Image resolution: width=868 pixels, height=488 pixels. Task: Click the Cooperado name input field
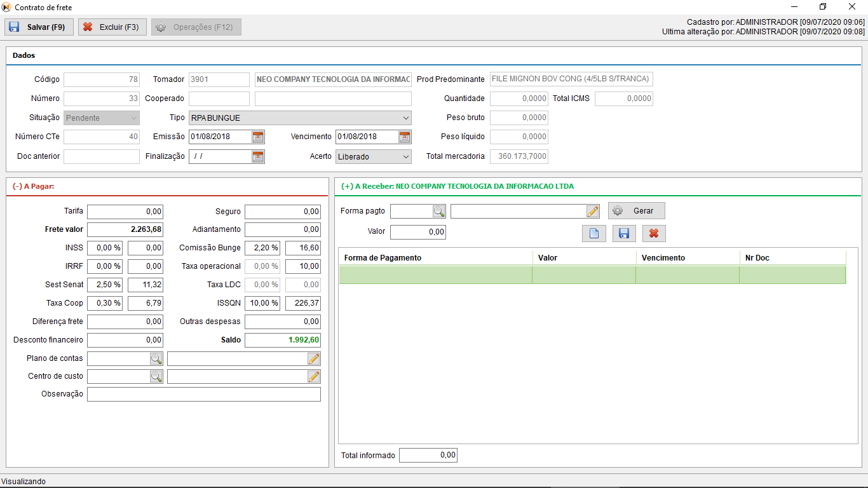(333, 98)
